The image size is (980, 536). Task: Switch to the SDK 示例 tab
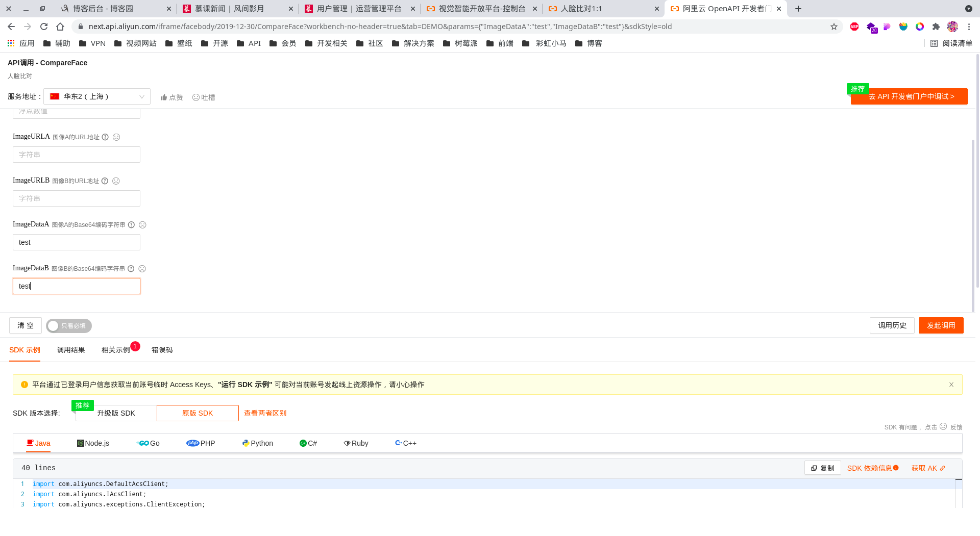(24, 350)
